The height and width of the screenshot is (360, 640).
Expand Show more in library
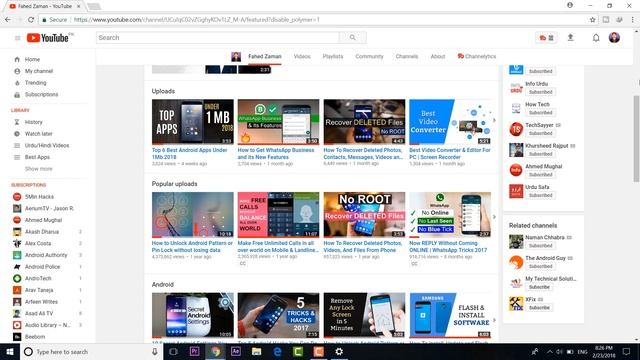[38, 169]
